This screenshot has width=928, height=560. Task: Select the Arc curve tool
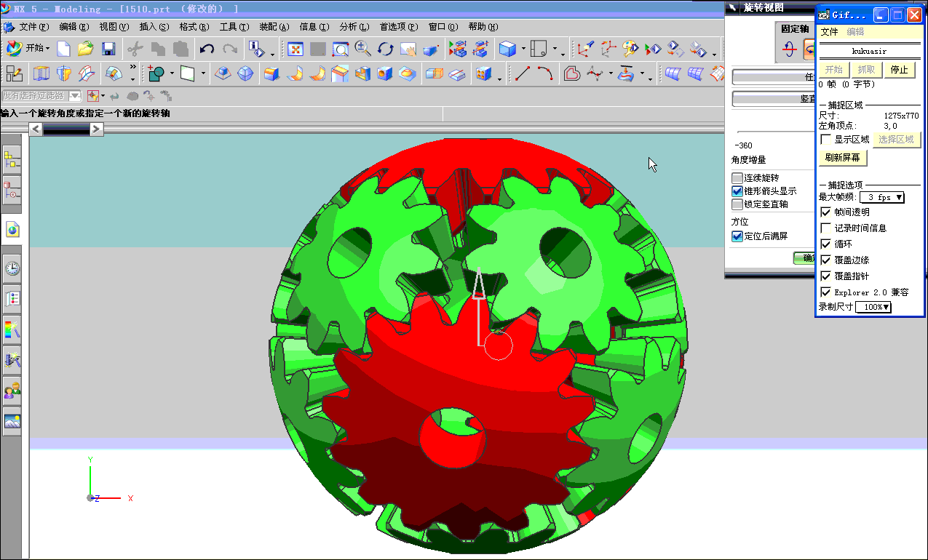pyautogui.click(x=545, y=73)
